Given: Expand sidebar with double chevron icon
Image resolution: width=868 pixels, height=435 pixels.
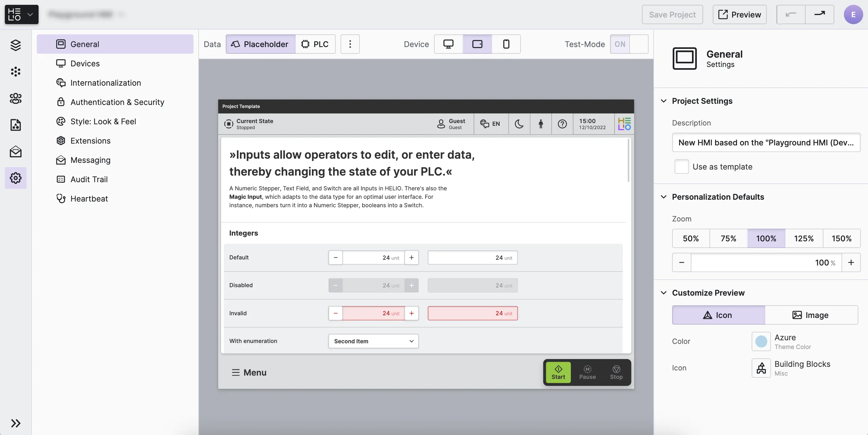Looking at the screenshot, I should click(x=15, y=423).
